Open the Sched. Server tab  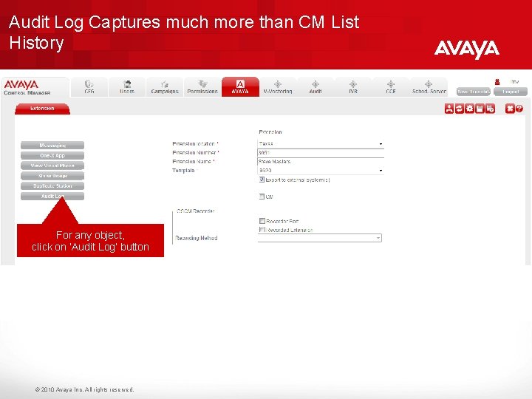429,87
